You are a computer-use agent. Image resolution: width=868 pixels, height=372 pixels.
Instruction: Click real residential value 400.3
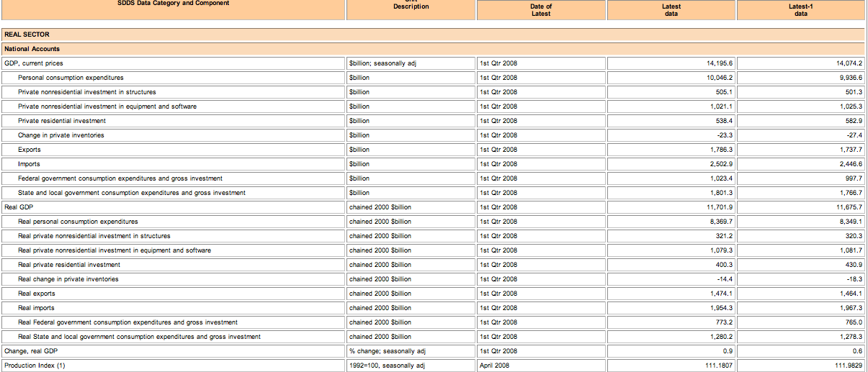pyautogui.click(x=725, y=265)
